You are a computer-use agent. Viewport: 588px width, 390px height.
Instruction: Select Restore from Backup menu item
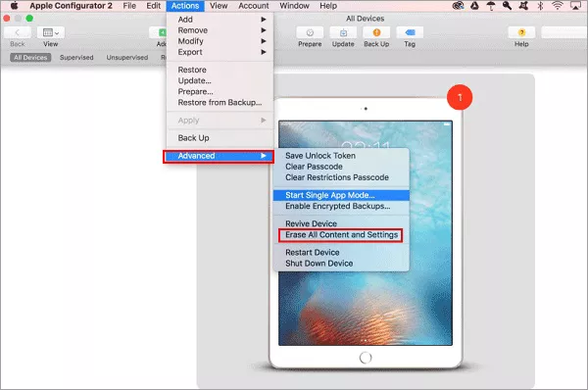[x=220, y=102]
